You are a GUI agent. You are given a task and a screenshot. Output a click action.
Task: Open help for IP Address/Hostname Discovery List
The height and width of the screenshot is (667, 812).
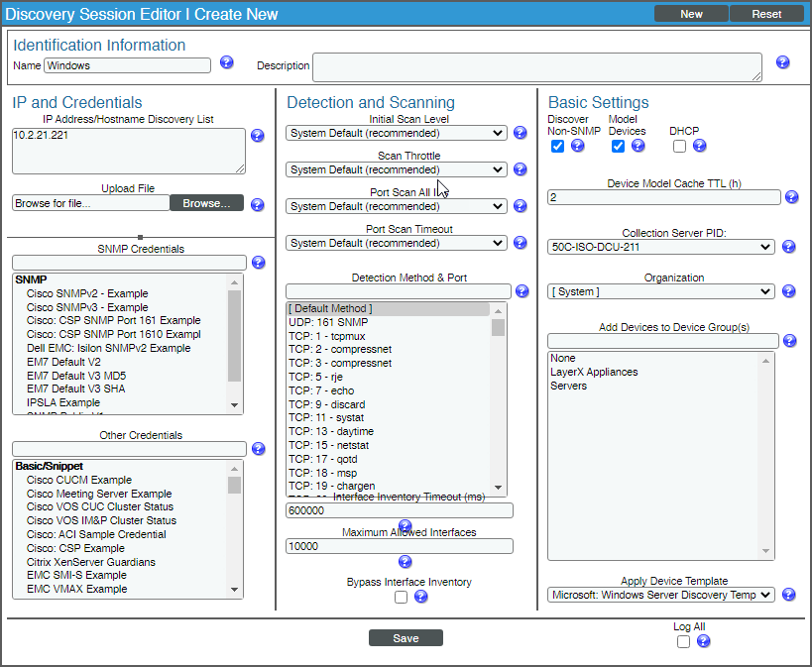pyautogui.click(x=257, y=136)
